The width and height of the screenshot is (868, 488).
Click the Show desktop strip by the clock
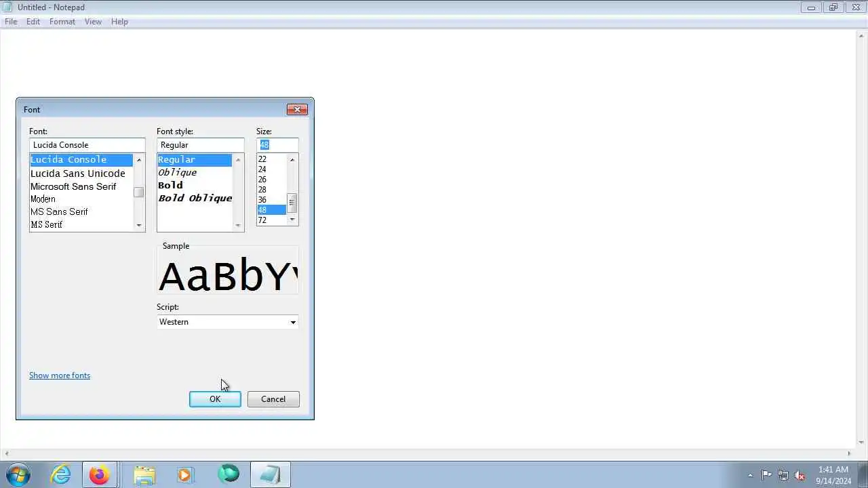coord(863,474)
